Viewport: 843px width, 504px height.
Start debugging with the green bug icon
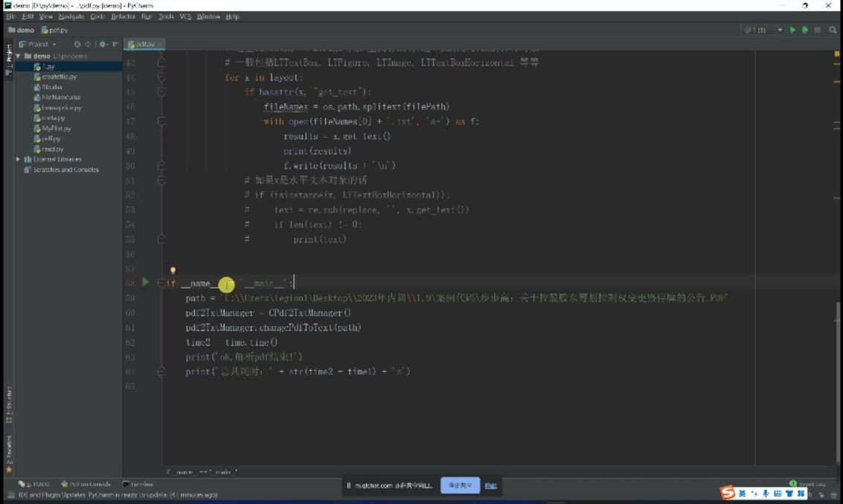pyautogui.click(x=805, y=30)
